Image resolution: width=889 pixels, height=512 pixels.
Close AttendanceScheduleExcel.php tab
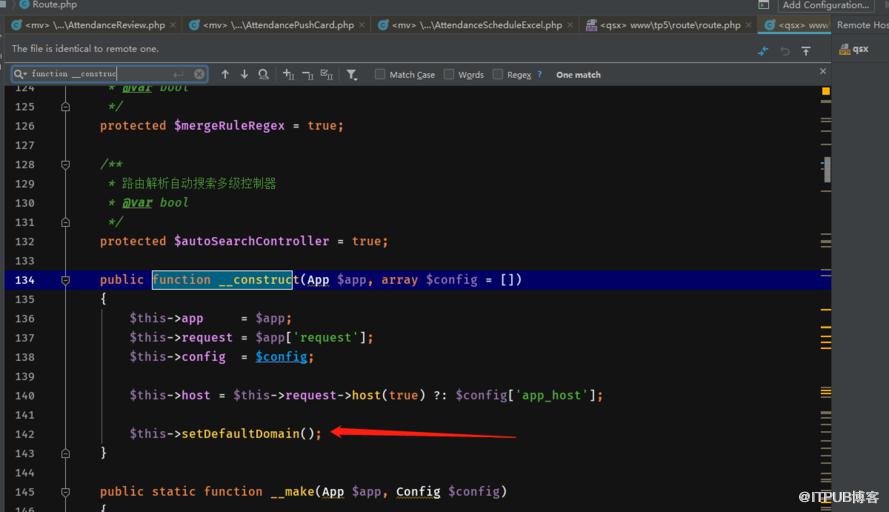[570, 25]
